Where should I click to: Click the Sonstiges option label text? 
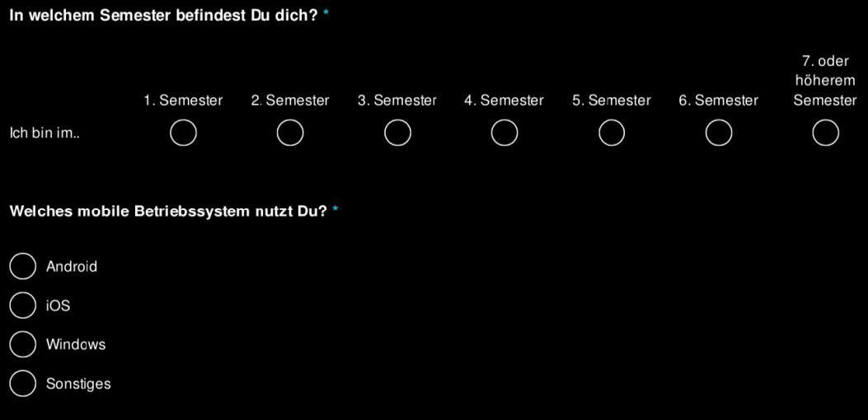point(78,385)
